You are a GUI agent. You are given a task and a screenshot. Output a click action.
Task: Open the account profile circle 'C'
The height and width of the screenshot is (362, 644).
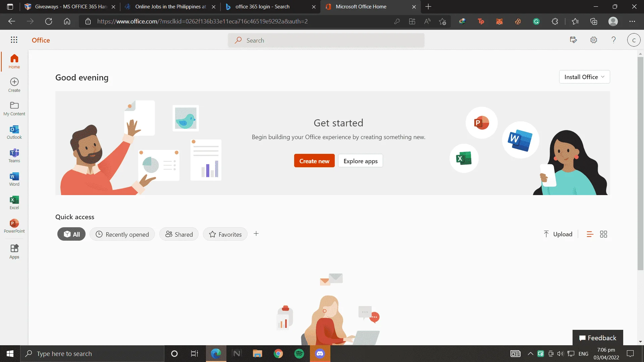pos(634,40)
